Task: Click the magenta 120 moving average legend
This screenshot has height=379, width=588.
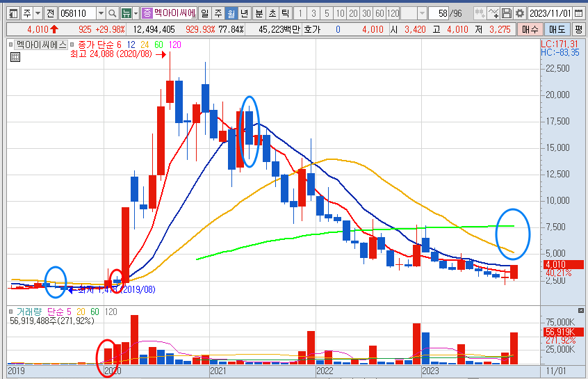Action: (174, 45)
